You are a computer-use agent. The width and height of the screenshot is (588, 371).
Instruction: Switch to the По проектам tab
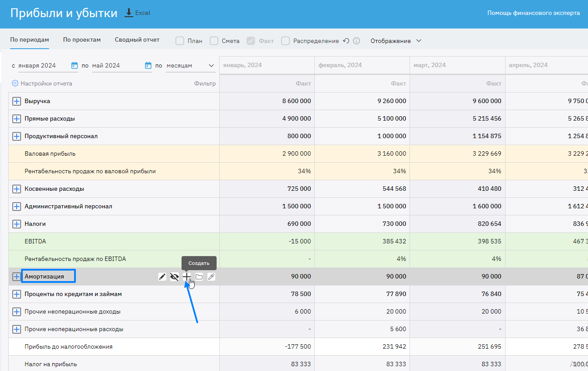pos(82,40)
